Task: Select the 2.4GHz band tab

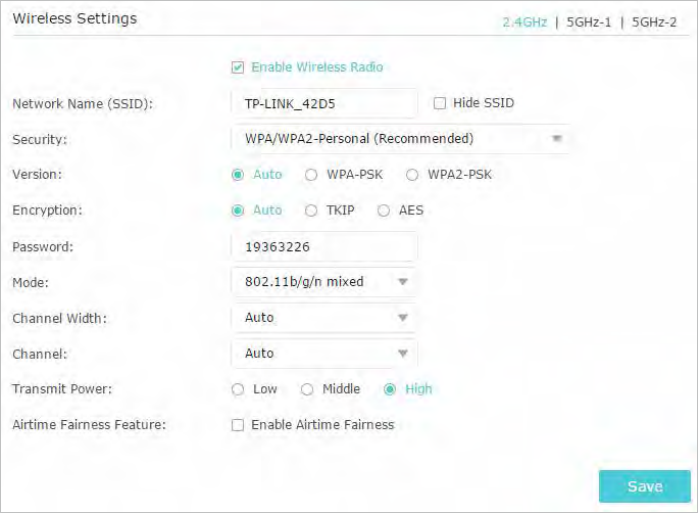Action: pos(525,22)
